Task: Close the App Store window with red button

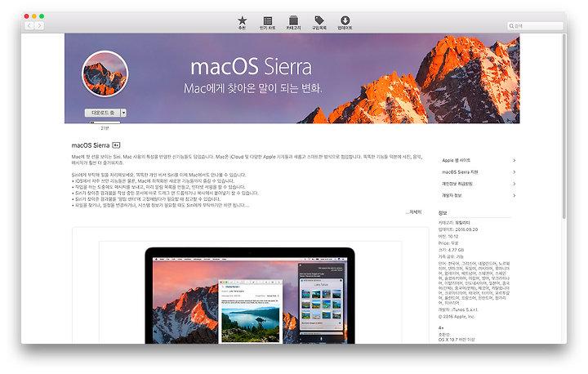Action: tap(27, 16)
